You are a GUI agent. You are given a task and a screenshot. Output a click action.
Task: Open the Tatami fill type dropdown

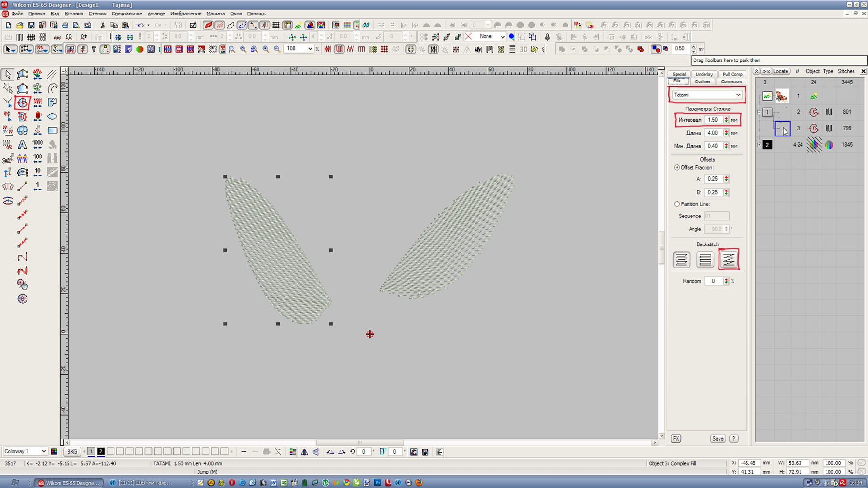click(707, 95)
